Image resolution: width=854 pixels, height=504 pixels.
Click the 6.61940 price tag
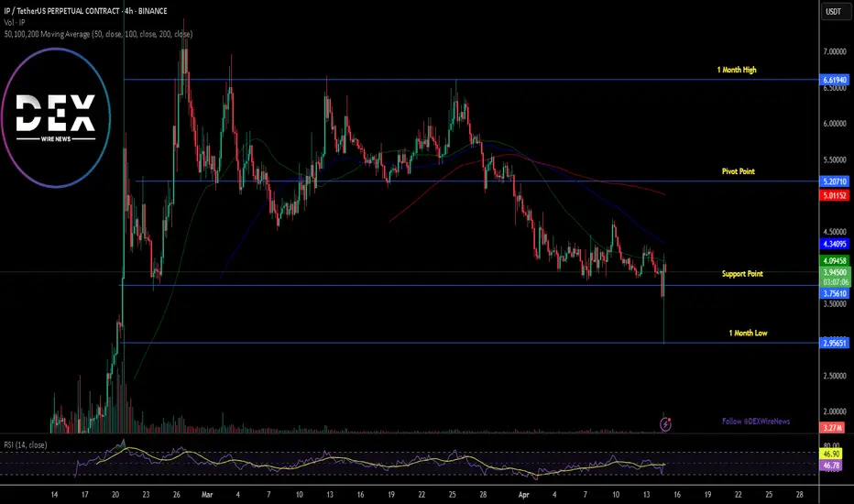pyautogui.click(x=835, y=80)
